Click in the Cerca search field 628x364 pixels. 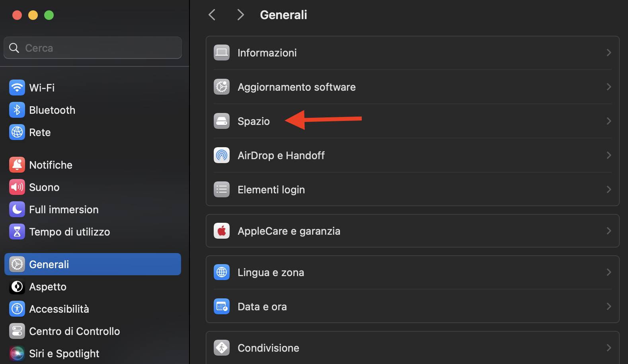tap(93, 48)
